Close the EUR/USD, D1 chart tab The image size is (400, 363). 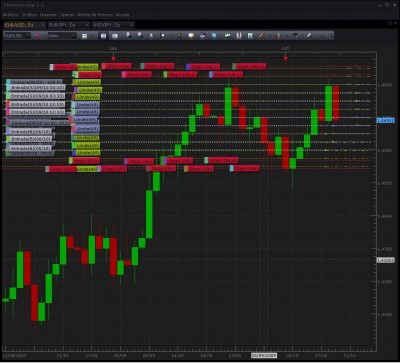(x=42, y=25)
